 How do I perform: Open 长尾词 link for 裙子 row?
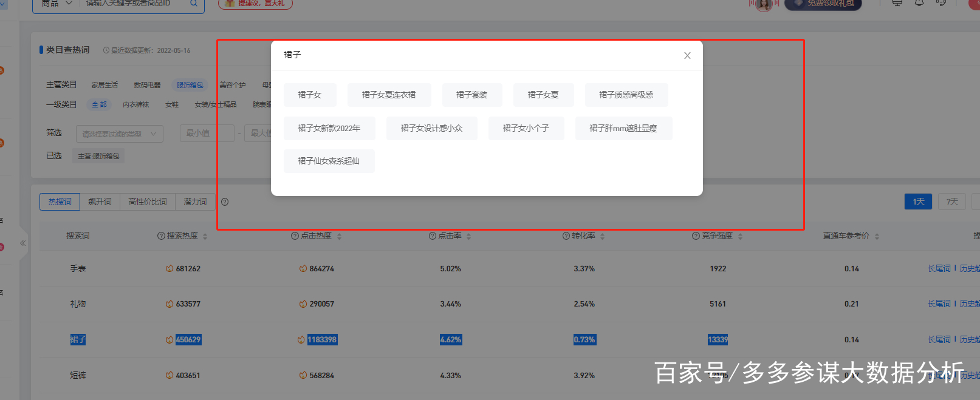pyautogui.click(x=939, y=339)
